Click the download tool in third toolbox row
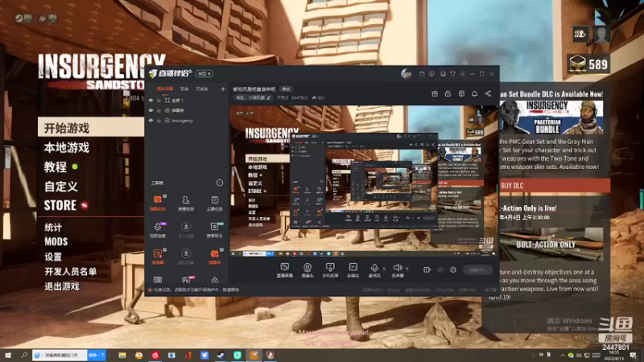The height and width of the screenshot is (362, 644). tap(186, 256)
